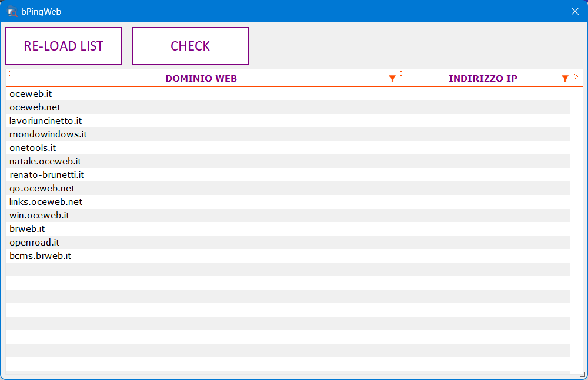
Task: Click the bPingWeb app icon in title bar
Action: point(12,11)
